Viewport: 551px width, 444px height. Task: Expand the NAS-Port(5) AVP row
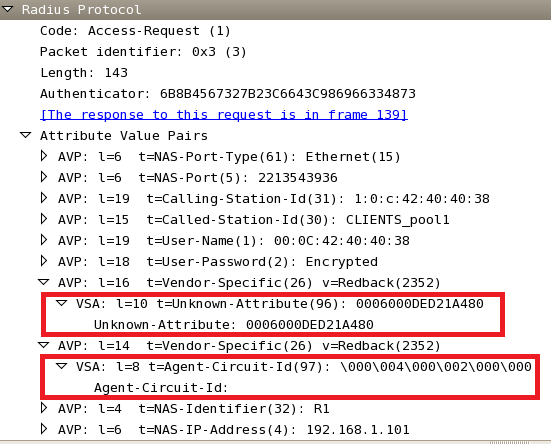click(x=44, y=177)
